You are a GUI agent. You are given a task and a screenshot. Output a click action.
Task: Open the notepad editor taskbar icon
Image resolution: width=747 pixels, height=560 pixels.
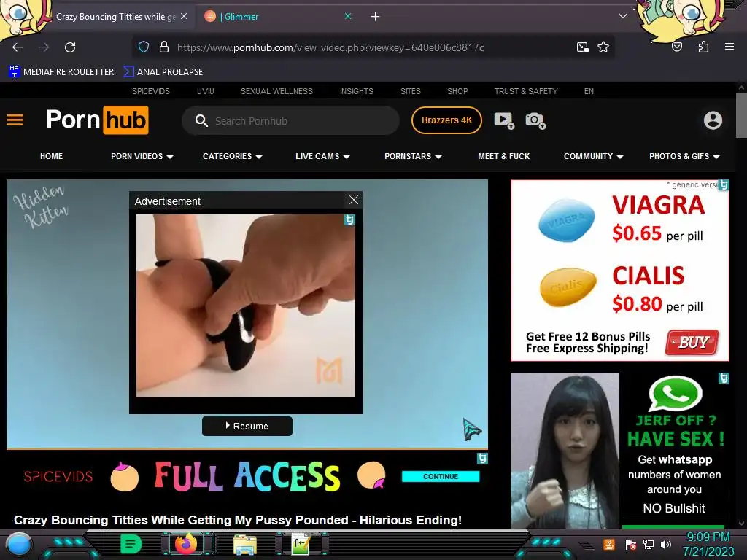pyautogui.click(x=301, y=544)
